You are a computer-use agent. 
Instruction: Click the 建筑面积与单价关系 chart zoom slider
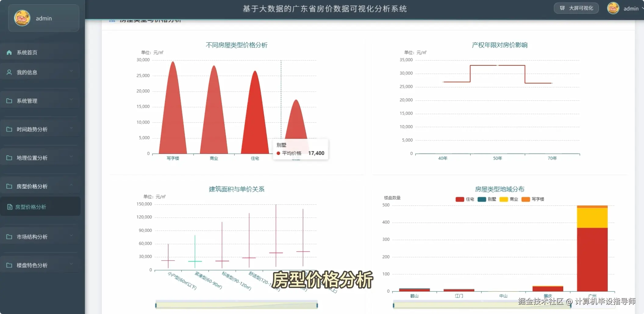236,305
